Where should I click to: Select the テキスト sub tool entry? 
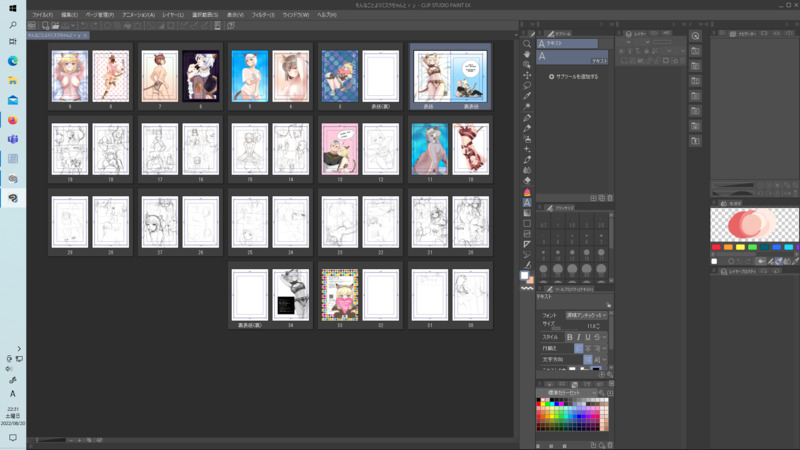(x=572, y=57)
